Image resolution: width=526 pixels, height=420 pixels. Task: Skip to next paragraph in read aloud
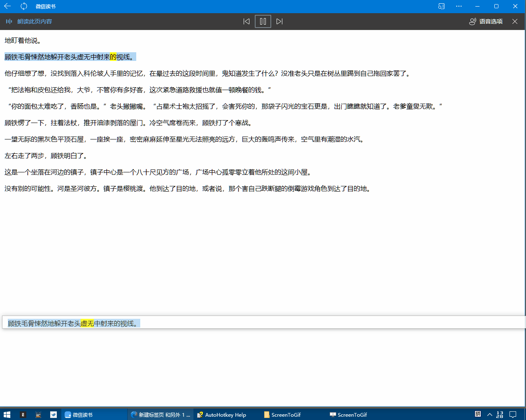pos(279,21)
